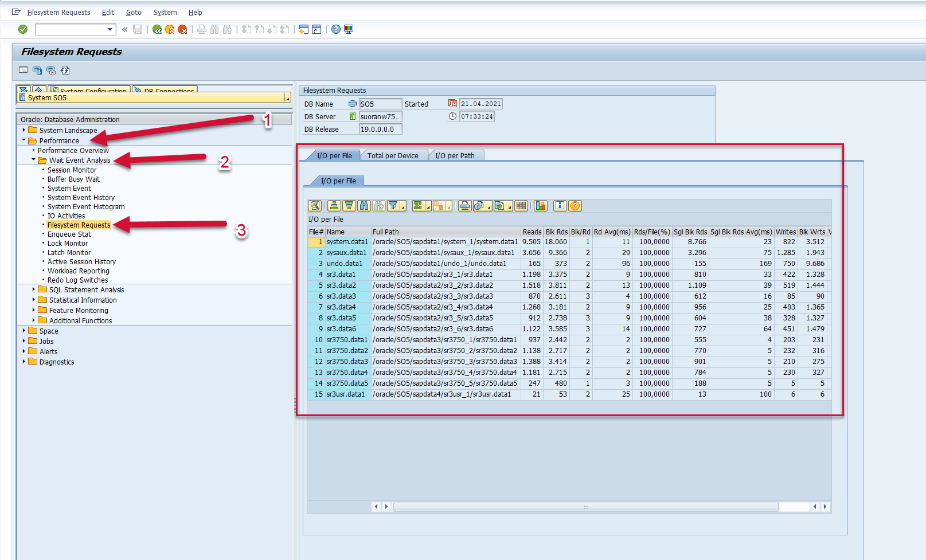Click the Sigma total icon
926x560 pixels.
pyautogui.click(x=418, y=206)
